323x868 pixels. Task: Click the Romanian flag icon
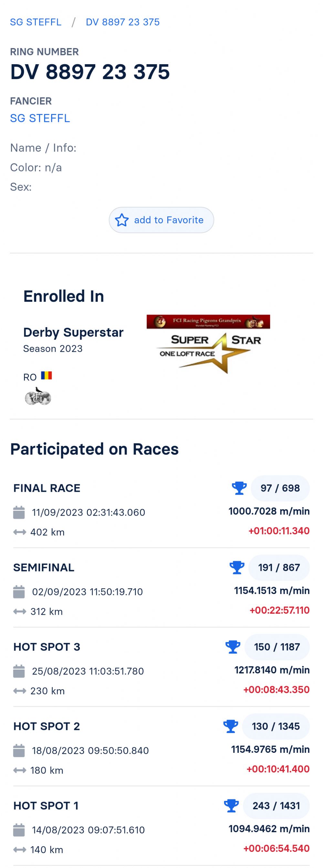click(47, 375)
